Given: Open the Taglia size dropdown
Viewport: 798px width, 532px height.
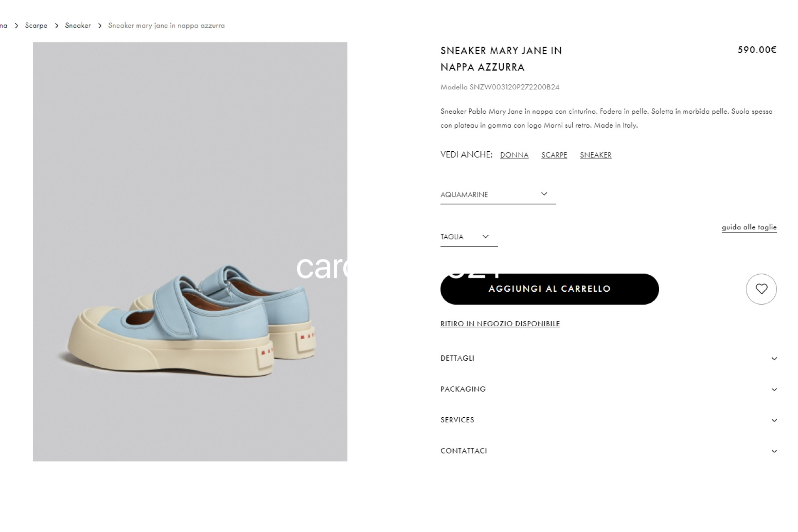Looking at the screenshot, I should click(x=469, y=237).
